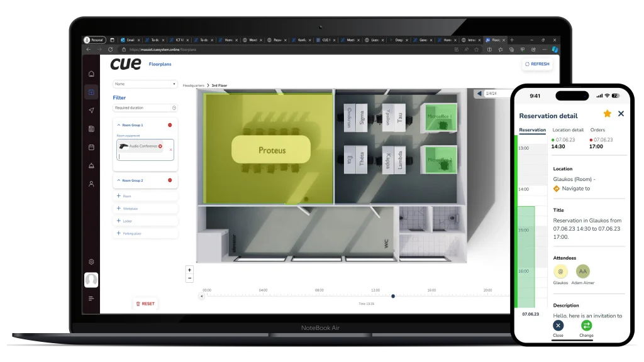Open the settings gear in sidebar
Screen dimensions: 644x362
[x=91, y=261]
